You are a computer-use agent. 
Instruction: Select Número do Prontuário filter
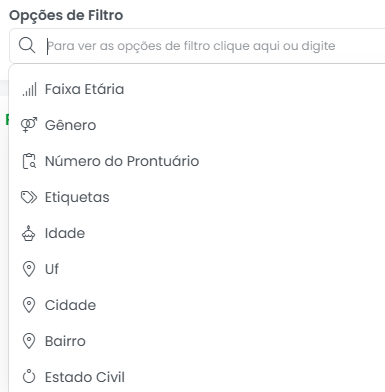(197, 161)
